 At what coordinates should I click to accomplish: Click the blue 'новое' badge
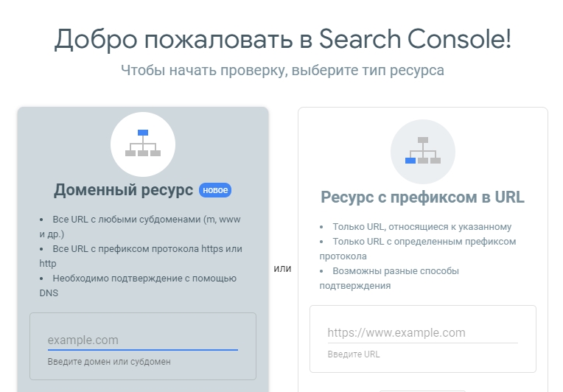tap(215, 190)
